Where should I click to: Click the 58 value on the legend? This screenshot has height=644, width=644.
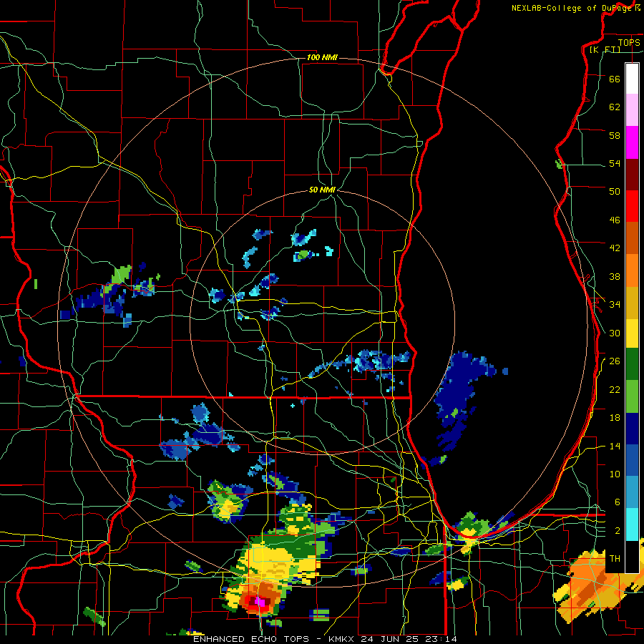point(615,135)
